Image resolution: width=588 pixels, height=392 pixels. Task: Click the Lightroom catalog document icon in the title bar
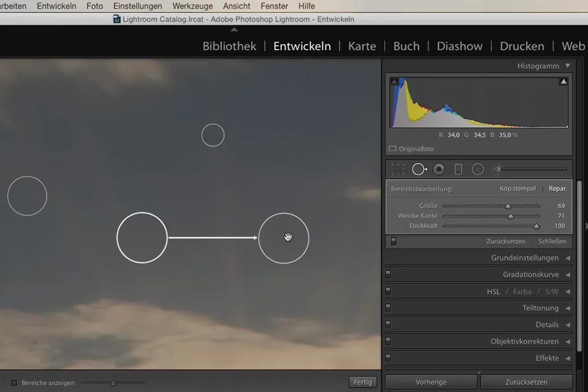click(x=117, y=19)
